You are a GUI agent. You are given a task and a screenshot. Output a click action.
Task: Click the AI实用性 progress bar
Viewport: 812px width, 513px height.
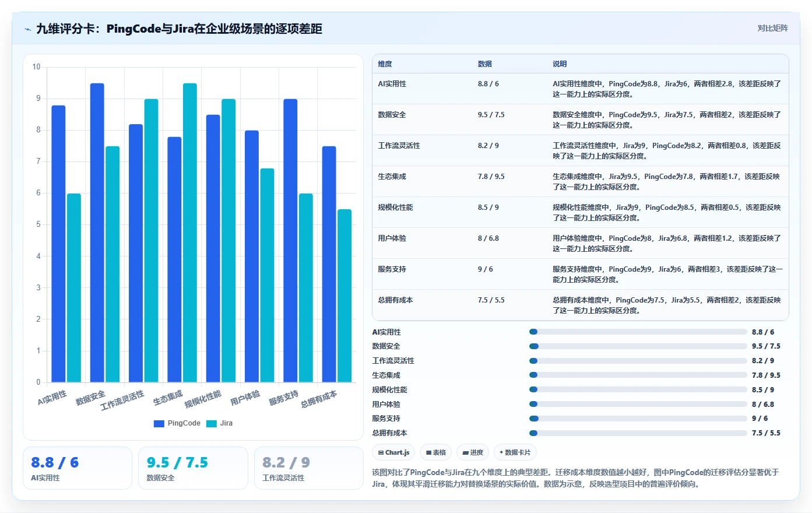(638, 332)
